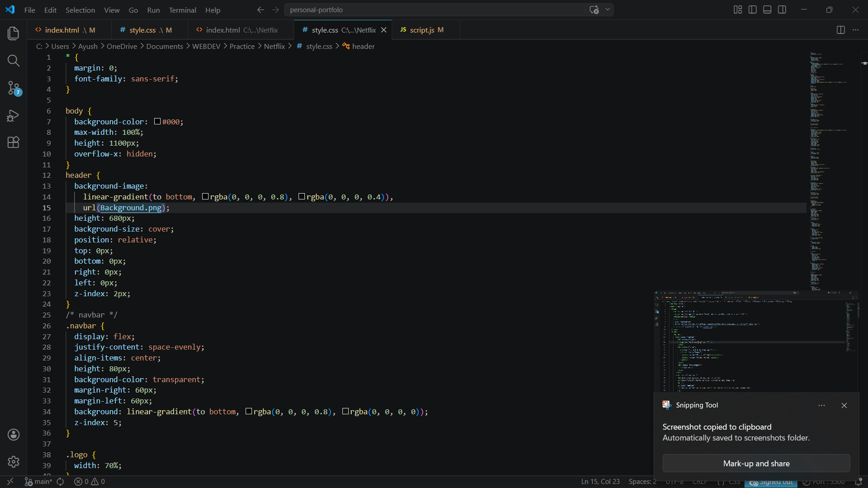Toggle the bottom Panel layout button

767,9
